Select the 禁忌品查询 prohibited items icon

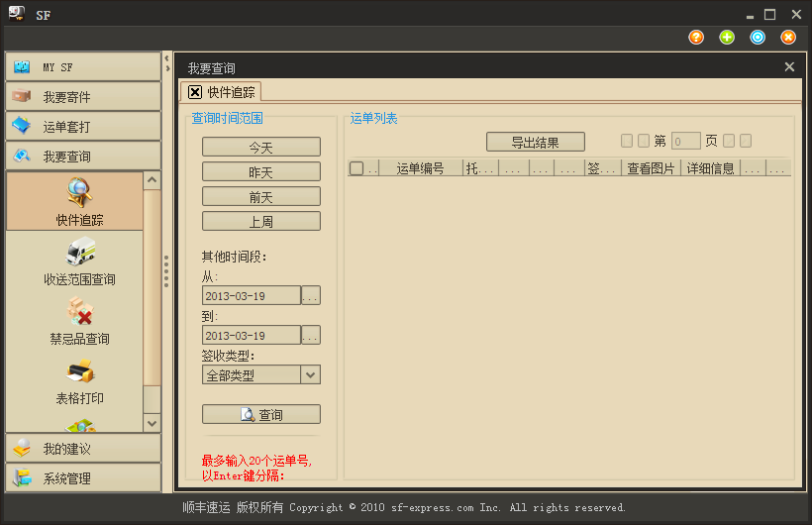click(80, 310)
